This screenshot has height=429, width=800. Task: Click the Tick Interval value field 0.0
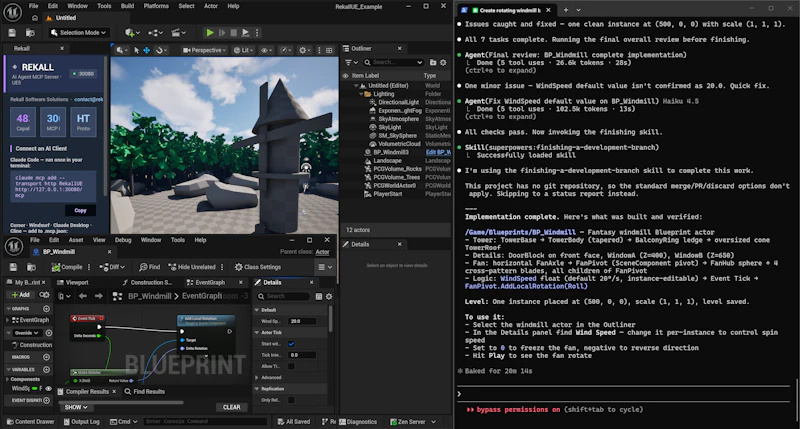point(302,355)
